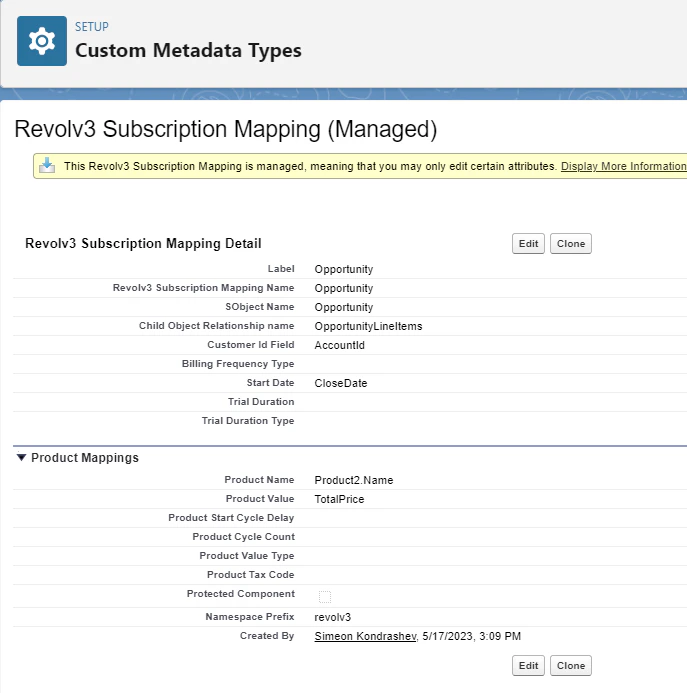Click the Product Mappings section title
This screenshot has width=687, height=693.
coord(85,457)
